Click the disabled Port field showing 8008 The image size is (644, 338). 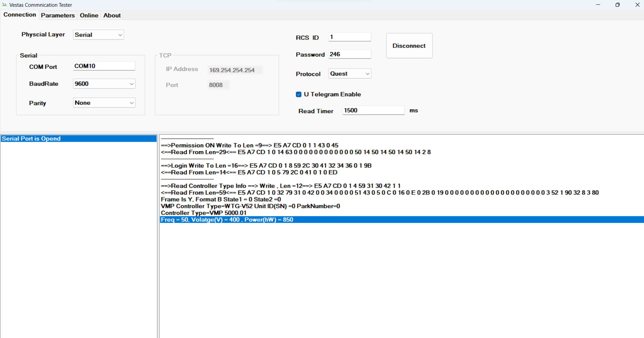click(x=218, y=85)
